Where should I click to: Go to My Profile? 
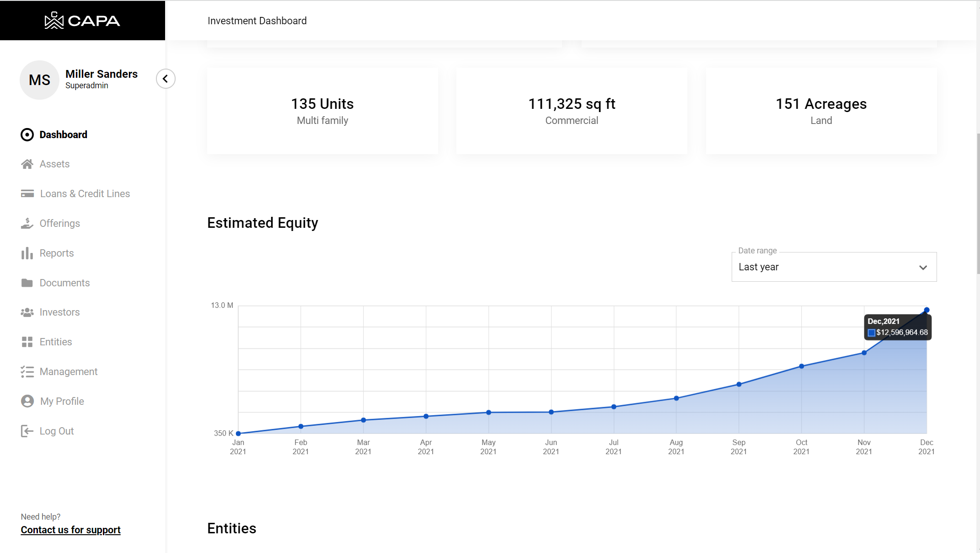coord(62,402)
